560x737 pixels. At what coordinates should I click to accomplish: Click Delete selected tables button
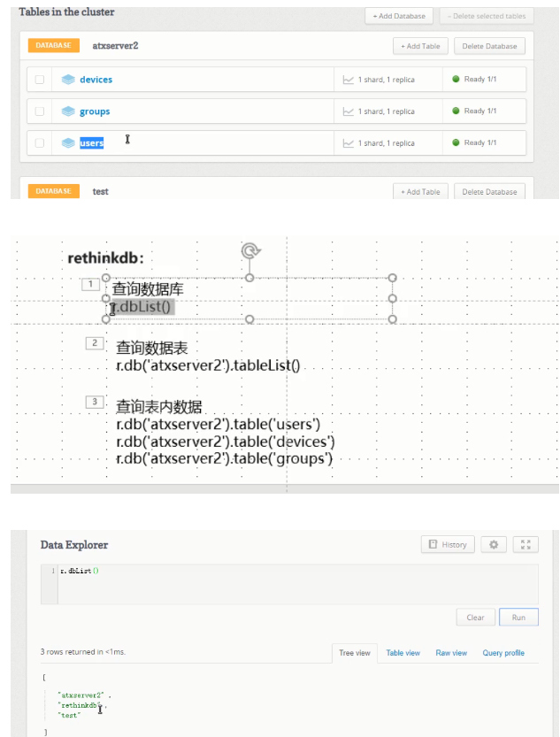point(487,16)
